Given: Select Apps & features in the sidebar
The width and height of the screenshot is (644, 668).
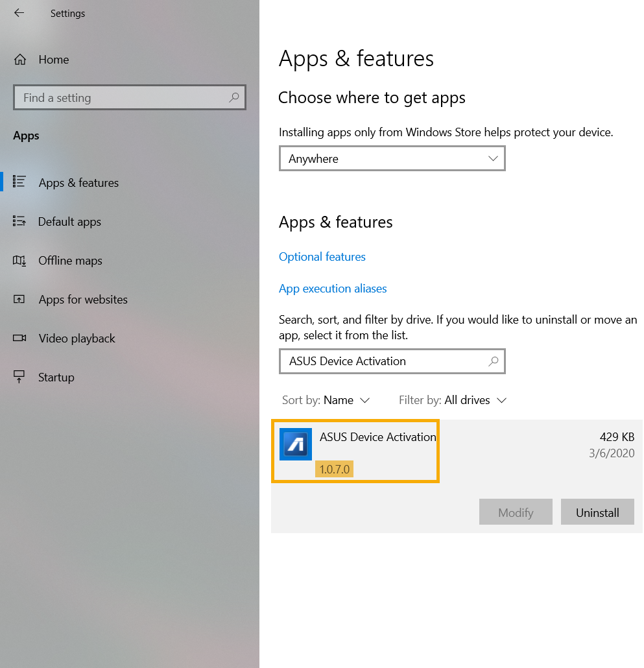Looking at the screenshot, I should tap(78, 183).
